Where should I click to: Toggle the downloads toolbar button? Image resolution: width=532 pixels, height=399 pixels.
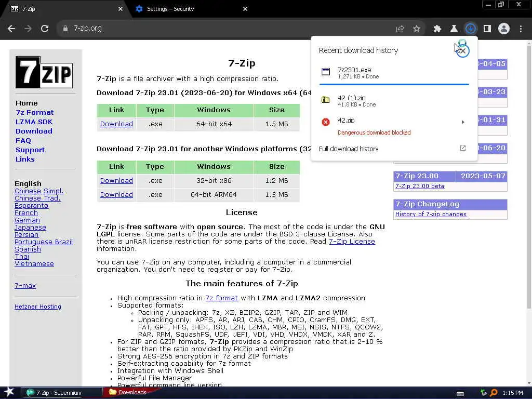pos(471,29)
